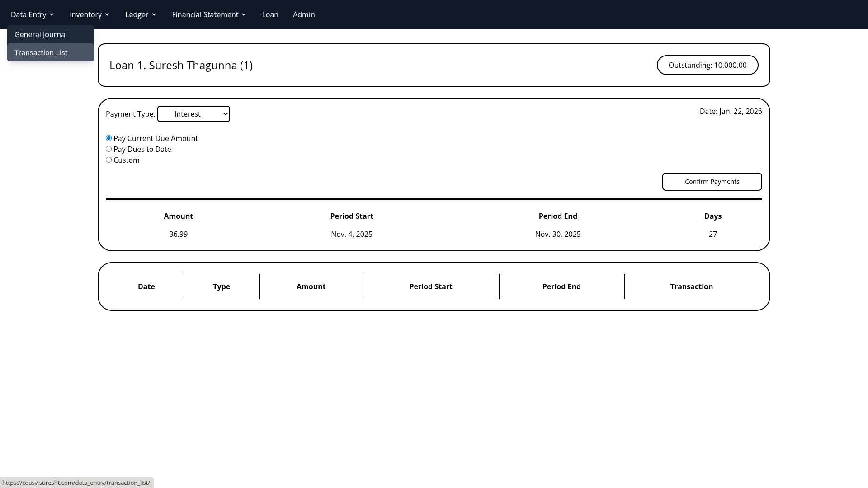868x488 pixels.
Task: Select the Custom payment option
Action: pos(108,160)
